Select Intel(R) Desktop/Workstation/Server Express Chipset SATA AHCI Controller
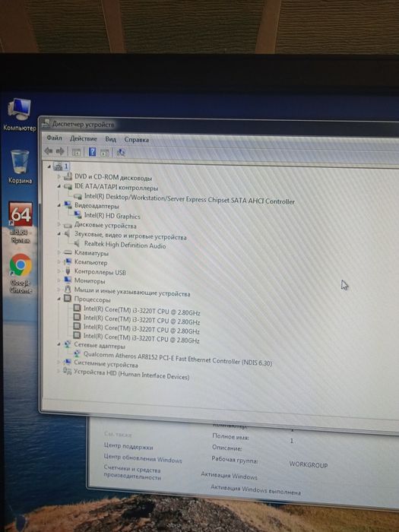Screen dimensions: 399x532 tap(189, 199)
